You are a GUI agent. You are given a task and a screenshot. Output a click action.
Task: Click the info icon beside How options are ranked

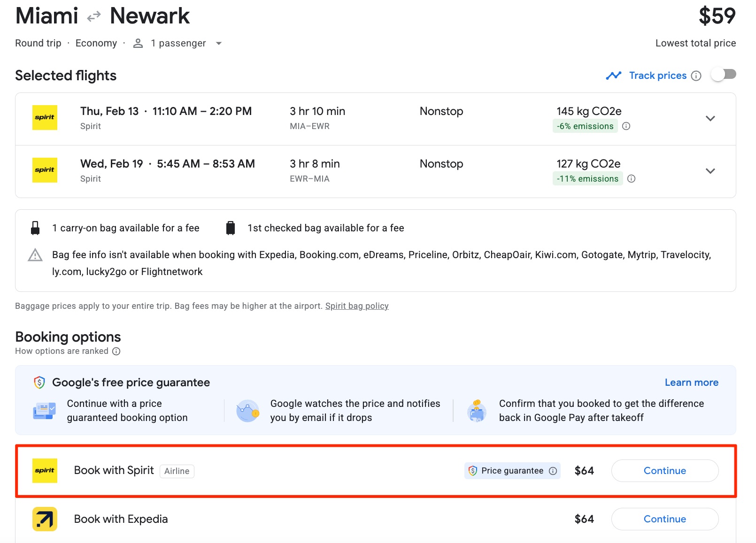pos(116,351)
